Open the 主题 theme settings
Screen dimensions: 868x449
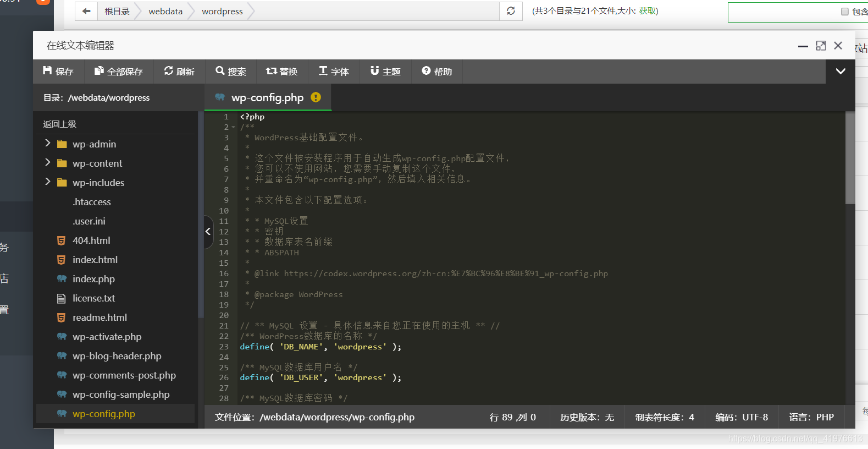[x=385, y=72]
